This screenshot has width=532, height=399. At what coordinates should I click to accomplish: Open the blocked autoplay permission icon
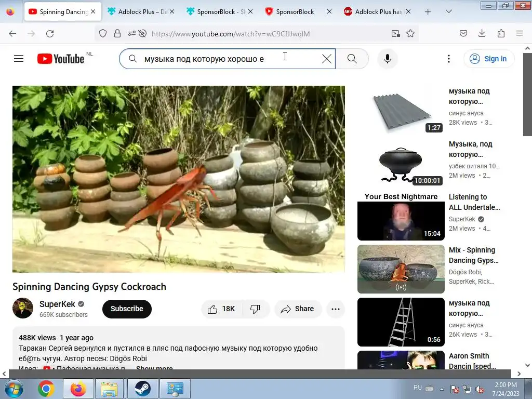coord(142,33)
